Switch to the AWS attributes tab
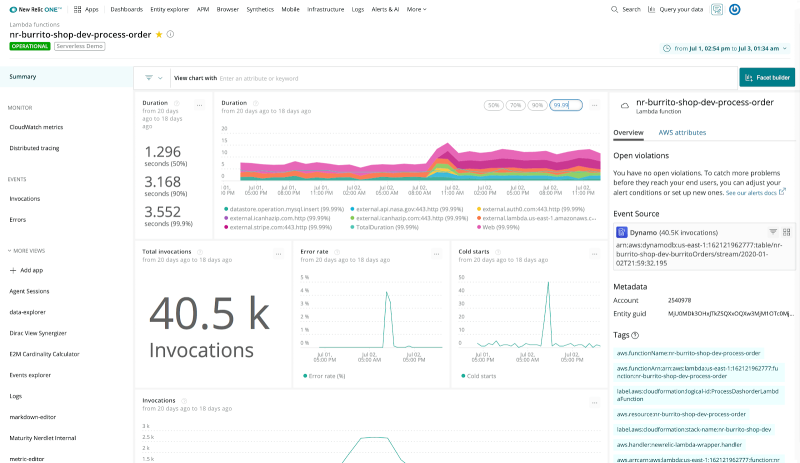Image resolution: width=800 pixels, height=463 pixels. coord(682,132)
